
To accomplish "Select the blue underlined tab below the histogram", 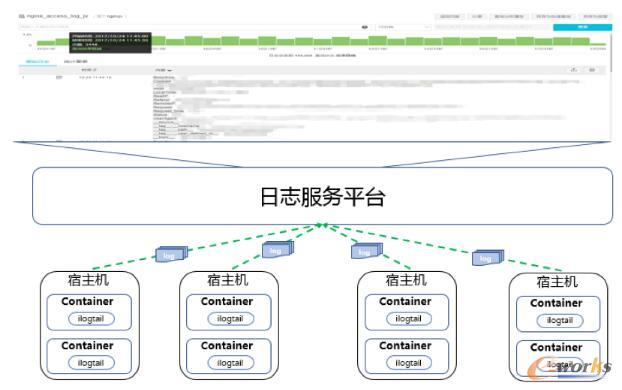I will [x=37, y=61].
